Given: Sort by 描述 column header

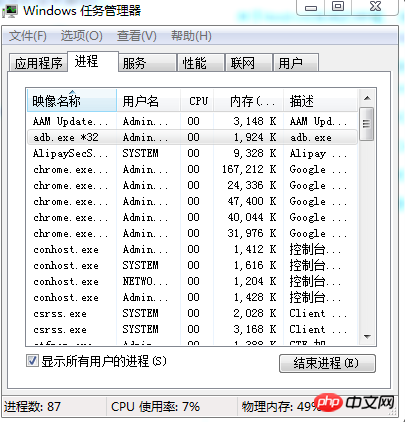Looking at the screenshot, I should point(320,100).
